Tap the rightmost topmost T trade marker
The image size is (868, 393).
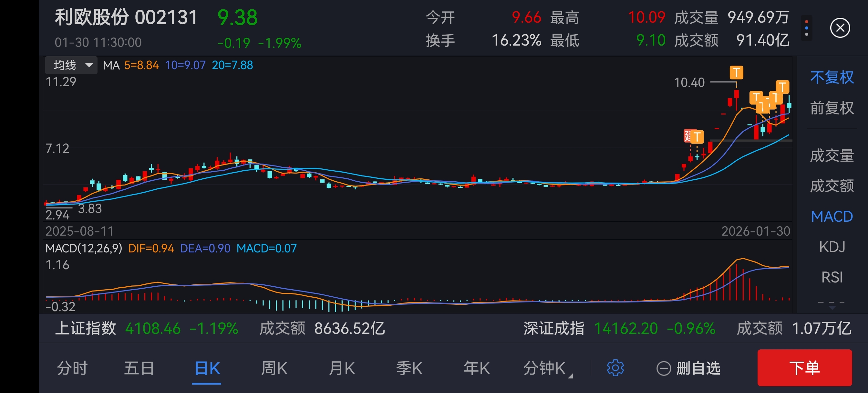tap(782, 87)
